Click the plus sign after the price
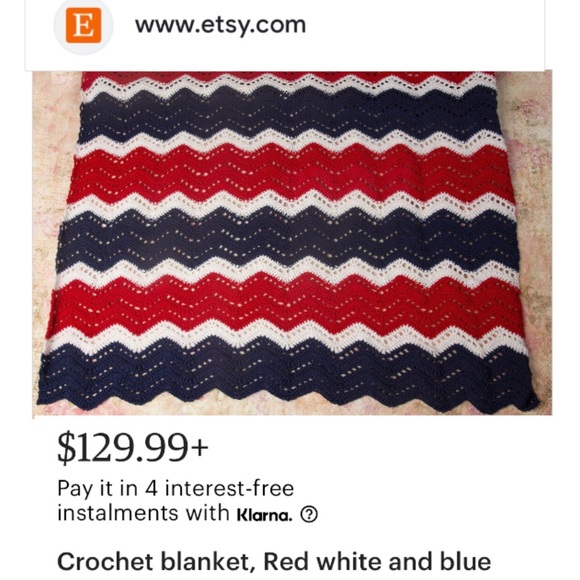Viewport: 580px width, 580px height. [199, 448]
